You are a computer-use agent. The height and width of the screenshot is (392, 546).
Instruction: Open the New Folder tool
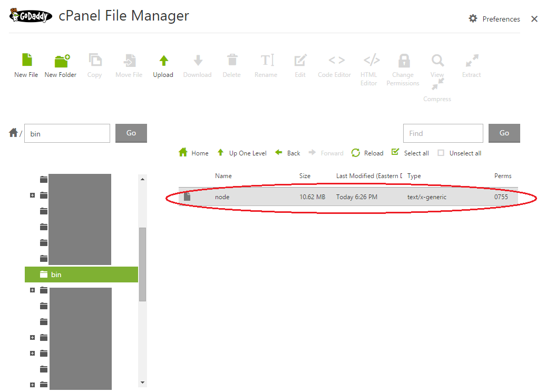pyautogui.click(x=61, y=64)
